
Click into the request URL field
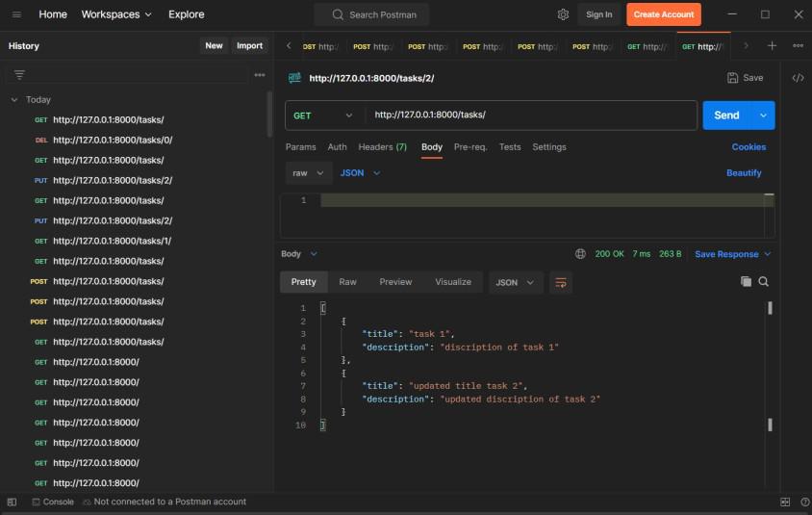(x=529, y=116)
